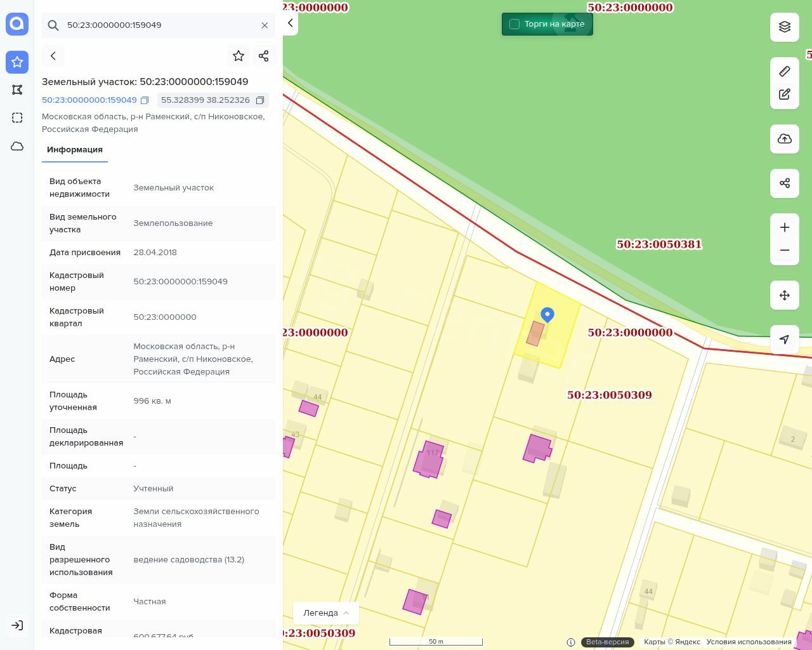Viewport: 812px width, 650px height.
Task: Zoom out on the map
Action: click(x=785, y=250)
